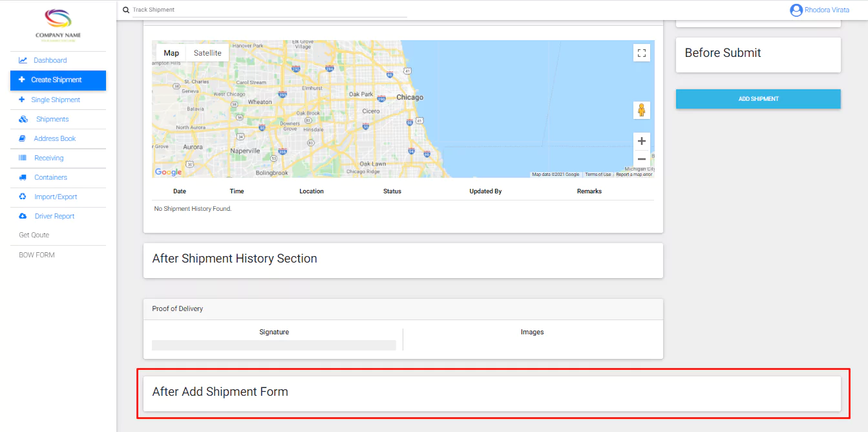This screenshot has width=868, height=432.
Task: Click the Track Shipment search field
Action: [268, 10]
